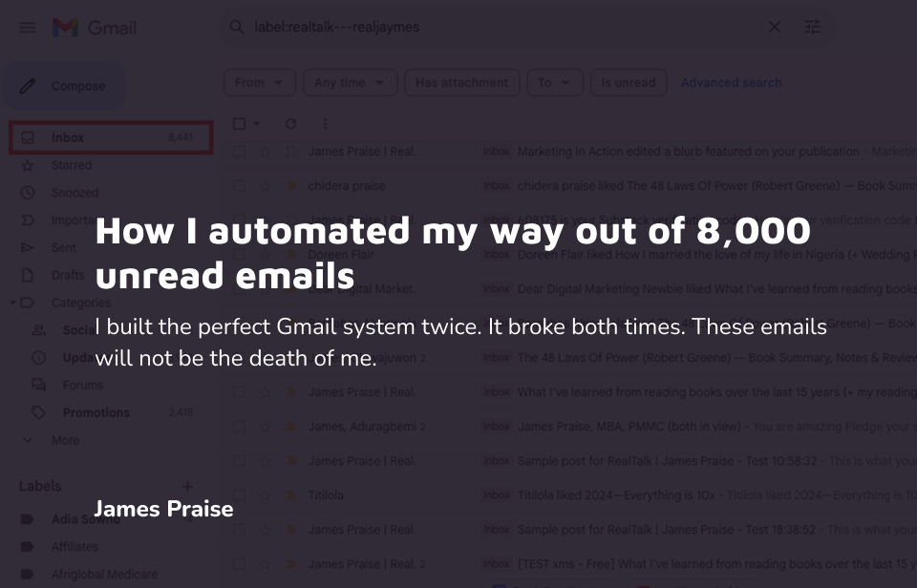Open the arrow beside the select-all checkbox
This screenshot has height=588, width=917.
click(256, 123)
